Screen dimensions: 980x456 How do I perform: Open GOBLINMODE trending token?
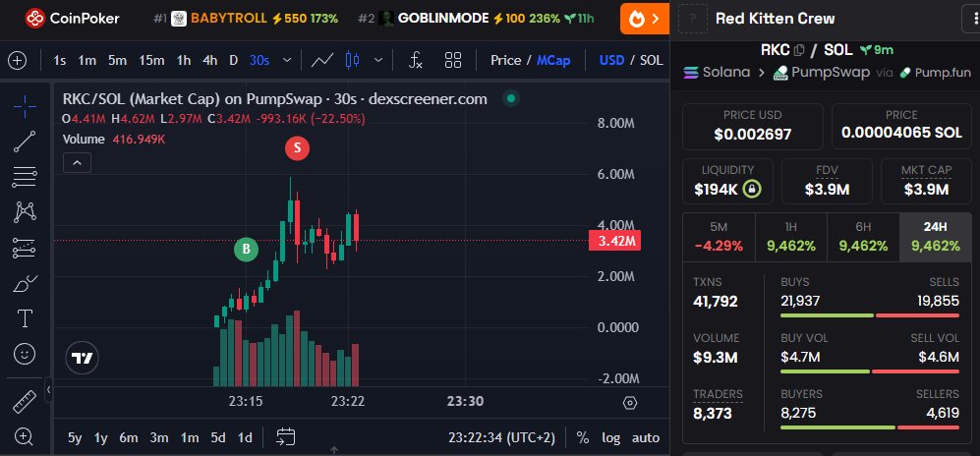[x=477, y=18]
